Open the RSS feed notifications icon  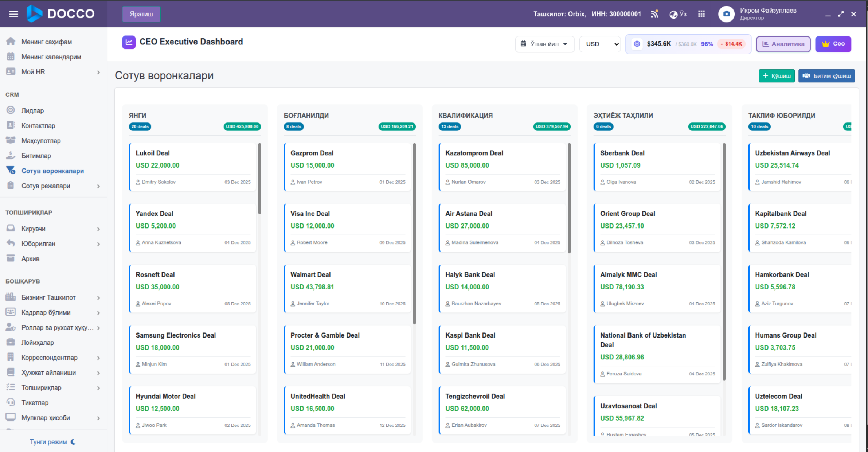654,14
